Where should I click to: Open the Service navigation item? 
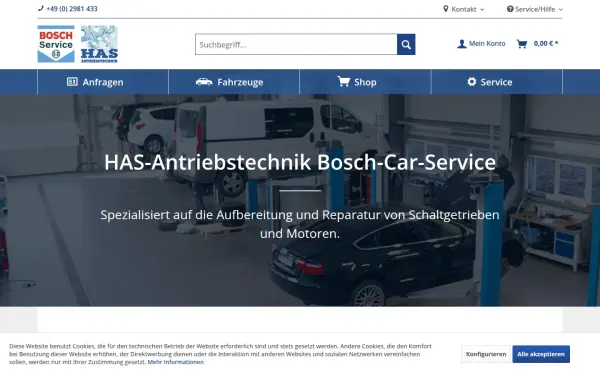click(x=497, y=82)
